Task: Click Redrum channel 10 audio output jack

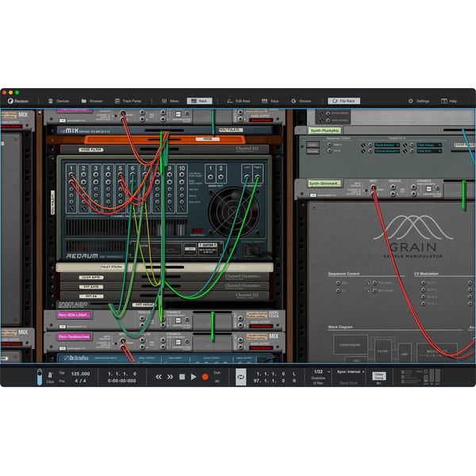Action: click(182, 175)
